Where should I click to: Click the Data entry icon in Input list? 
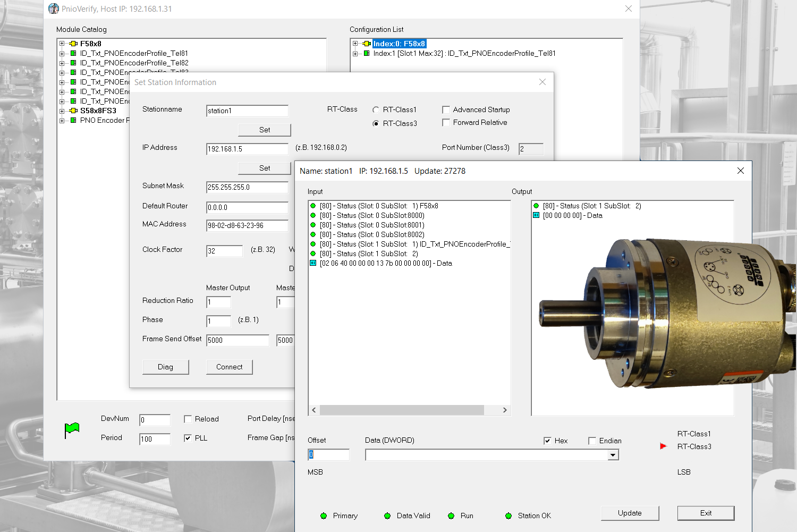click(x=313, y=264)
